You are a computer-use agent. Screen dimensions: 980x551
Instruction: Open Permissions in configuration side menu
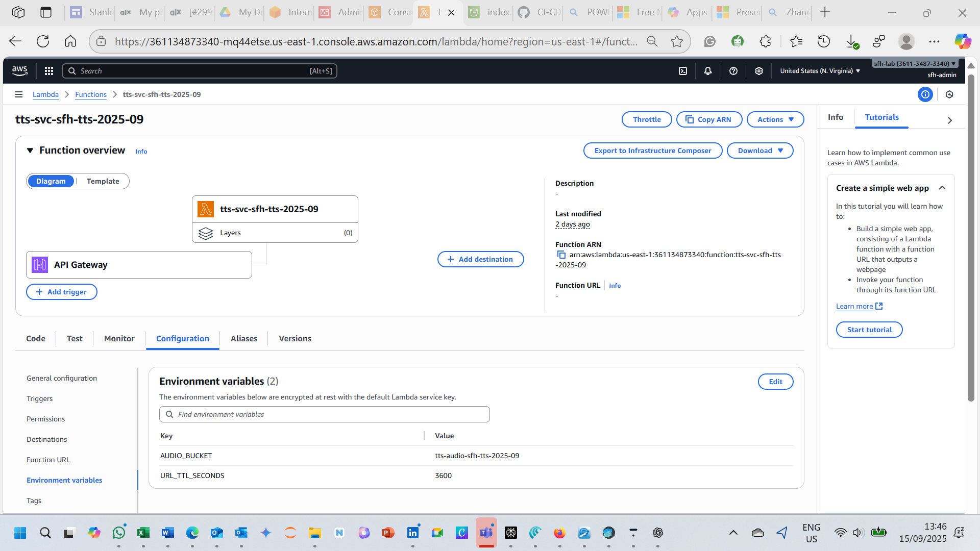point(45,419)
